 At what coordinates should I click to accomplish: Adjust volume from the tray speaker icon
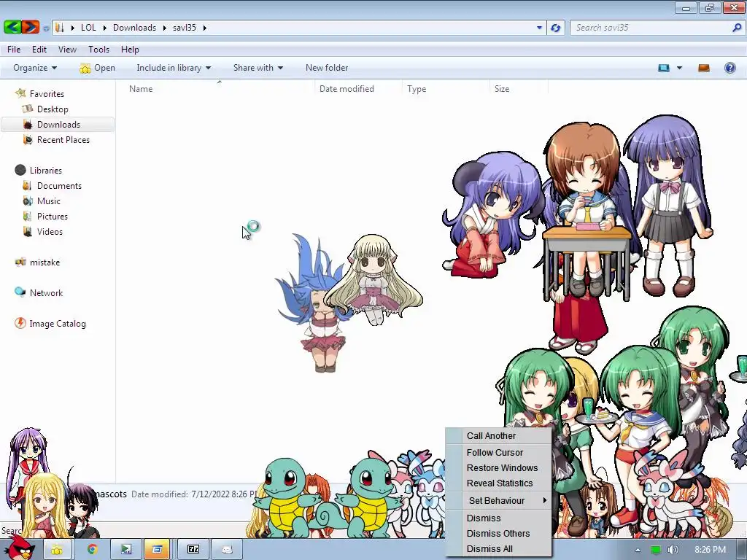click(673, 550)
